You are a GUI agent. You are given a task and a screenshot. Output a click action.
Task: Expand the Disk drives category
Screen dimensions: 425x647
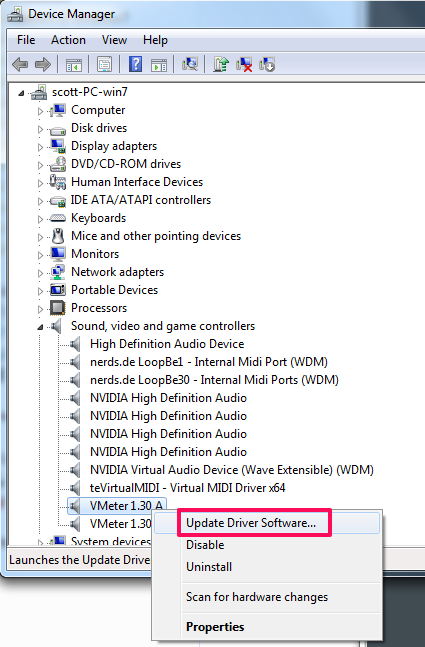(40, 129)
